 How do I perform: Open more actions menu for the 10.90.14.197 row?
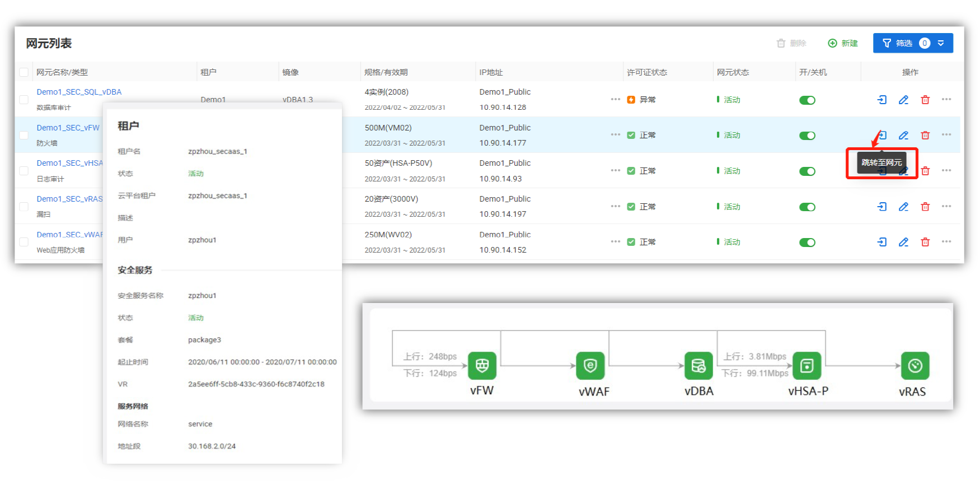click(x=946, y=206)
